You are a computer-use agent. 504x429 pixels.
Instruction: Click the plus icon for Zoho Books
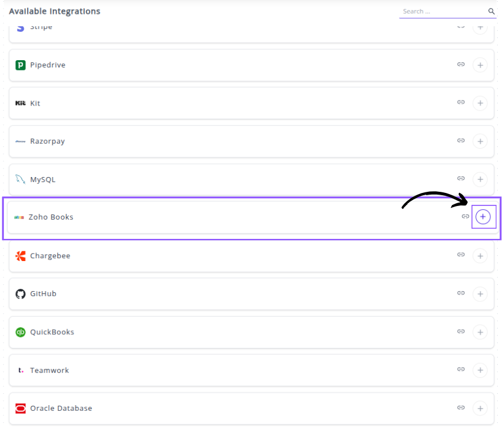(483, 217)
